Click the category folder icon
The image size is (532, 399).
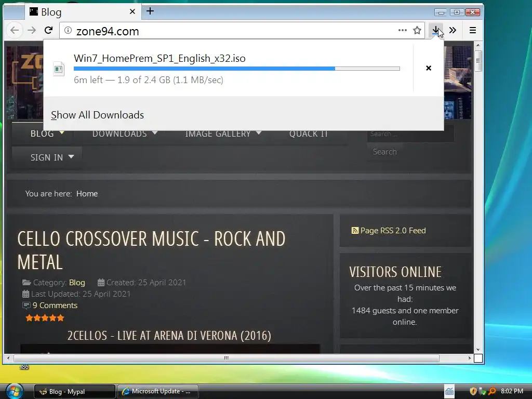coord(26,282)
